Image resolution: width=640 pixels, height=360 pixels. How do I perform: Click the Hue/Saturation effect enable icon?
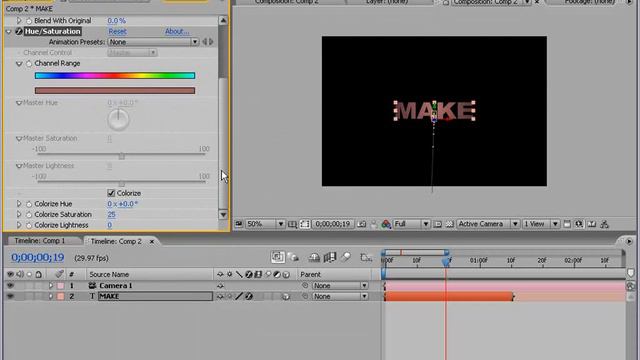coord(19,31)
